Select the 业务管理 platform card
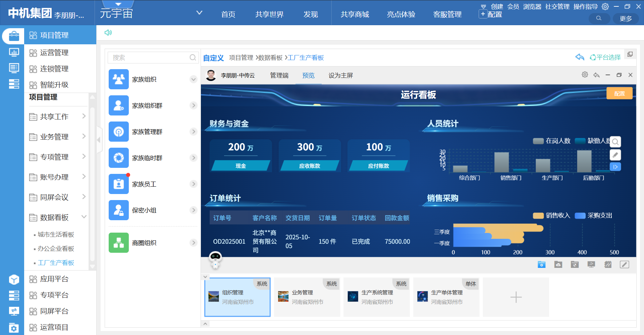 pyautogui.click(x=307, y=297)
